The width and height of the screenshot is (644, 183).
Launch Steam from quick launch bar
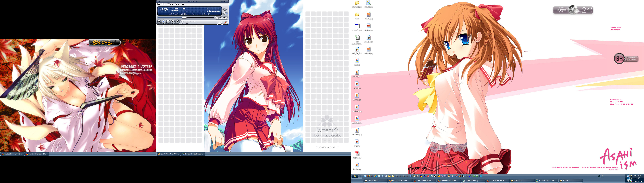pos(435,176)
